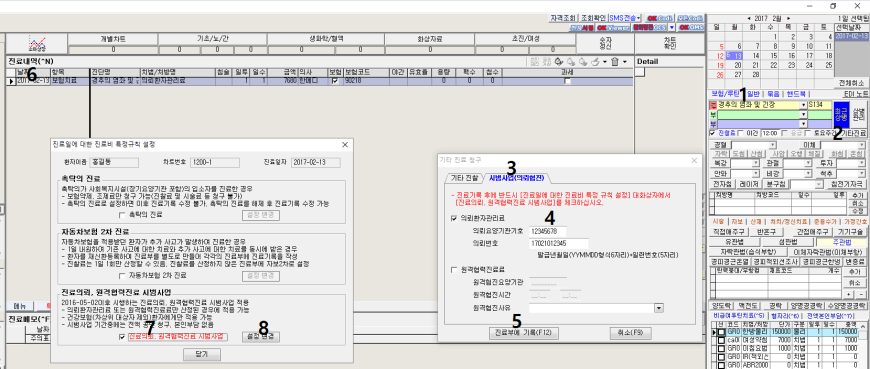The width and height of the screenshot is (870, 369).
Task: Click the 조회확인 button
Action: click(593, 18)
